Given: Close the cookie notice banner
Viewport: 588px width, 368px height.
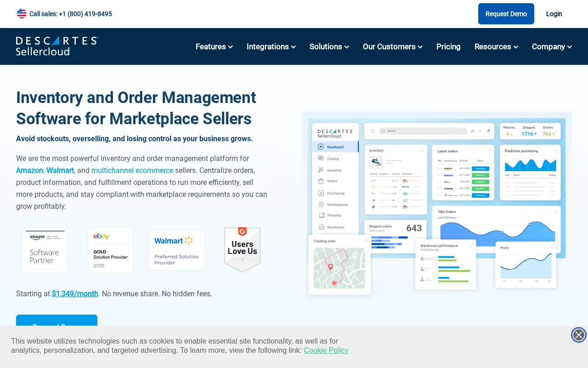Looking at the screenshot, I should pyautogui.click(x=579, y=335).
